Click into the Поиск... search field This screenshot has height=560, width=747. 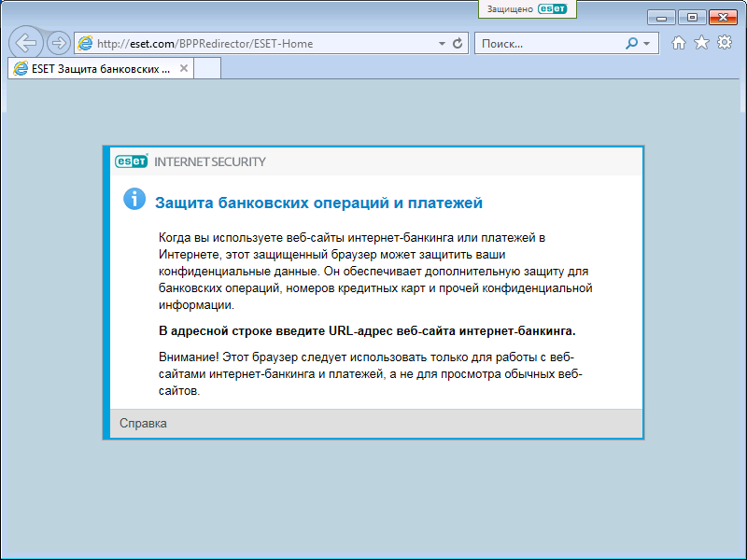(x=548, y=44)
